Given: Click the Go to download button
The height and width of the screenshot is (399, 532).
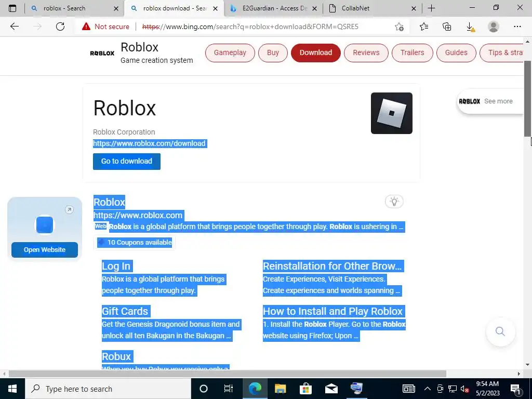Looking at the screenshot, I should (x=127, y=161).
